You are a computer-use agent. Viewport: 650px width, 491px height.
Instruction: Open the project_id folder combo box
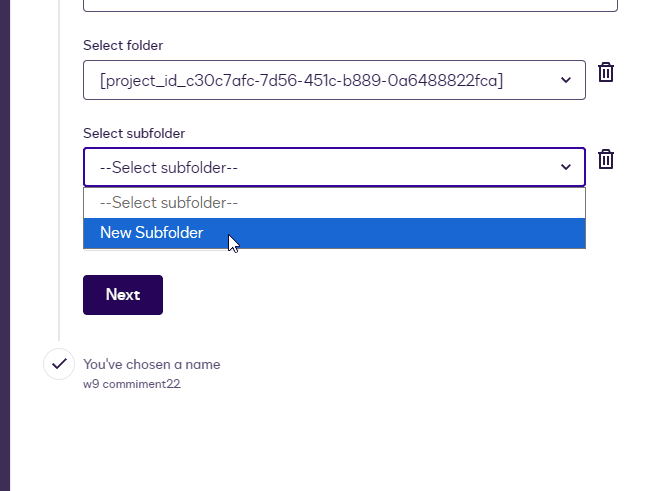pos(334,80)
